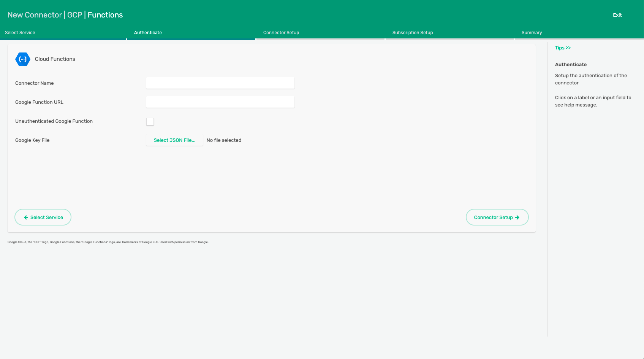Viewport: 644px width, 359px height.
Task: Switch to the Connector Setup step tab
Action: (281, 33)
